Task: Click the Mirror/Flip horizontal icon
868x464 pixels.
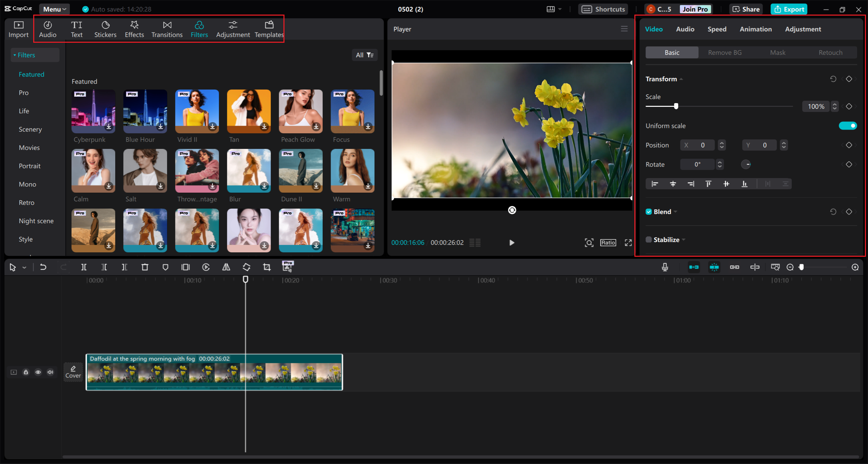Action: pyautogui.click(x=225, y=267)
